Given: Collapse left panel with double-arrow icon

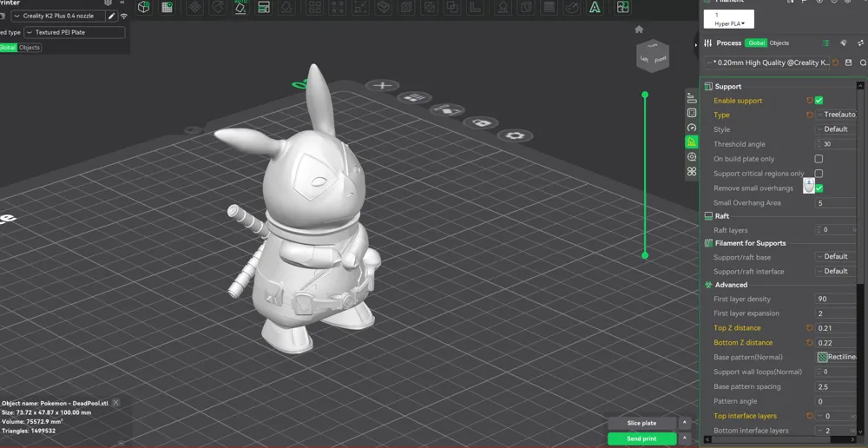Looking at the screenshot, I should click(122, 3).
